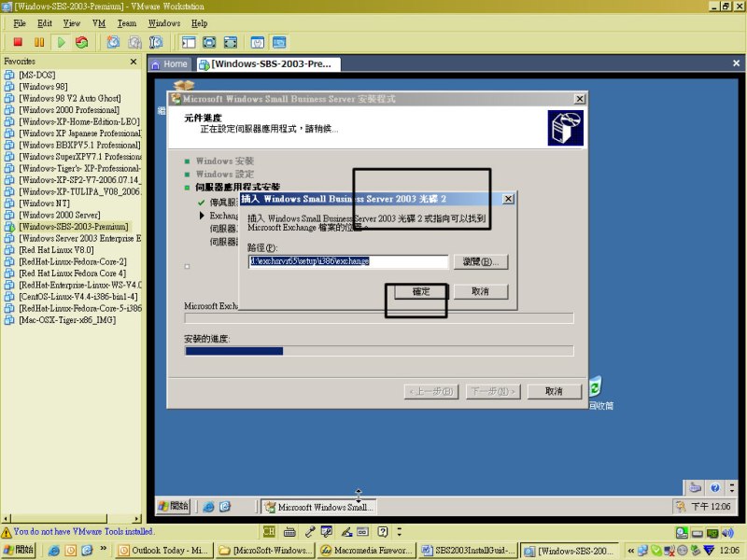Click the Favorites horizontal scrollbar
This screenshot has height=560, width=747.
(x=72, y=518)
